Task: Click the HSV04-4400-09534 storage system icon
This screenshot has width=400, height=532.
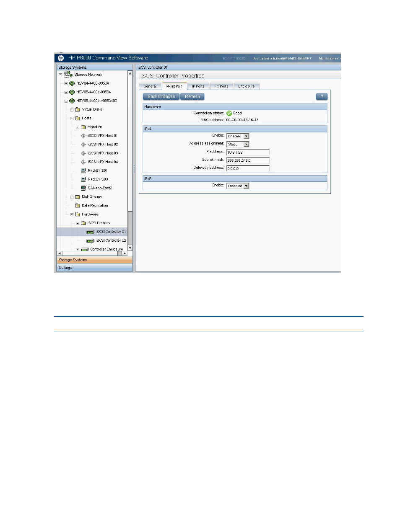Action: pyautogui.click(x=72, y=83)
